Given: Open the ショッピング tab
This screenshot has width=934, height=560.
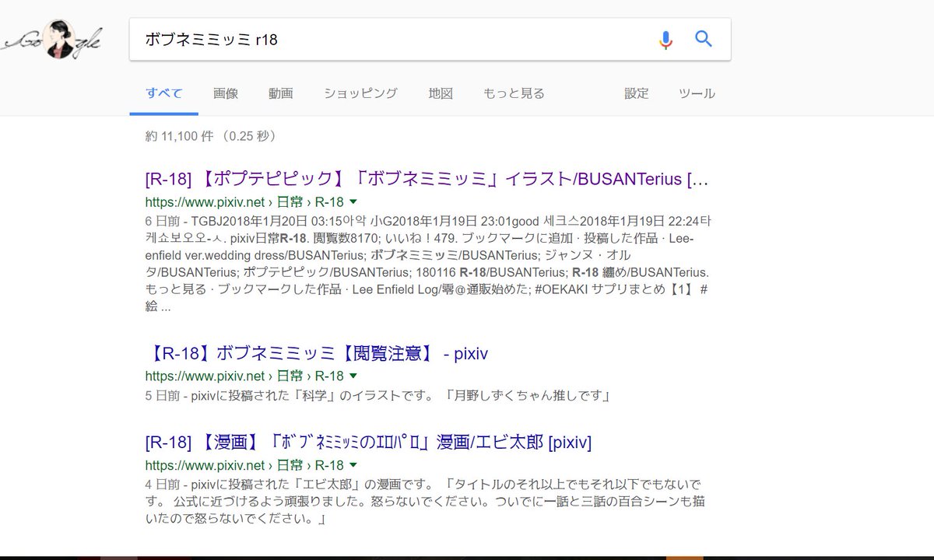Looking at the screenshot, I should pos(361,93).
